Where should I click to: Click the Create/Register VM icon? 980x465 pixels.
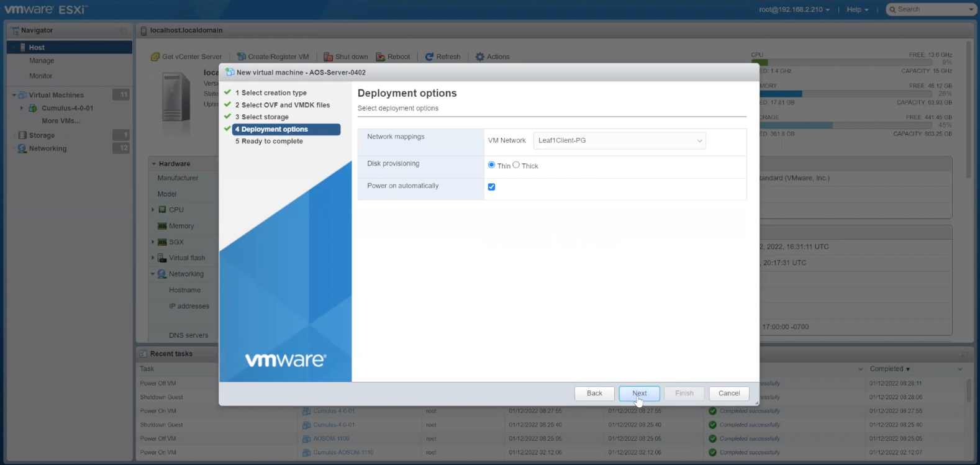(242, 56)
